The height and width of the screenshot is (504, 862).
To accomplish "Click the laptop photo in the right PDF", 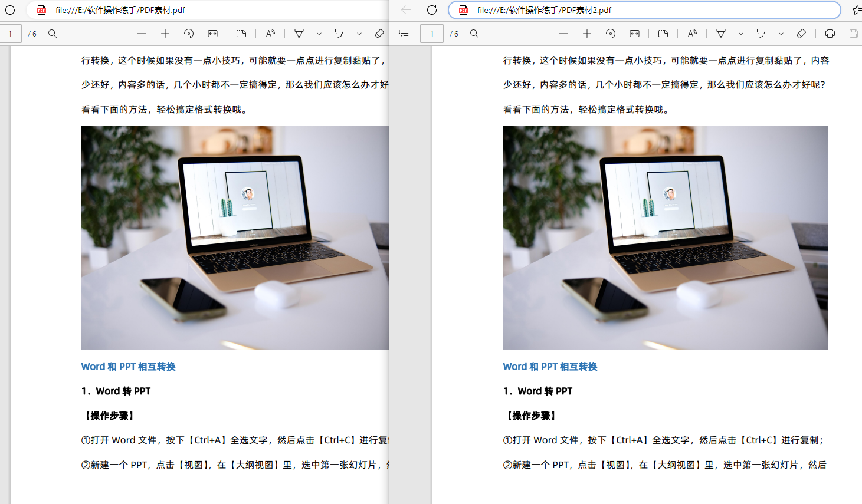I will [666, 238].
